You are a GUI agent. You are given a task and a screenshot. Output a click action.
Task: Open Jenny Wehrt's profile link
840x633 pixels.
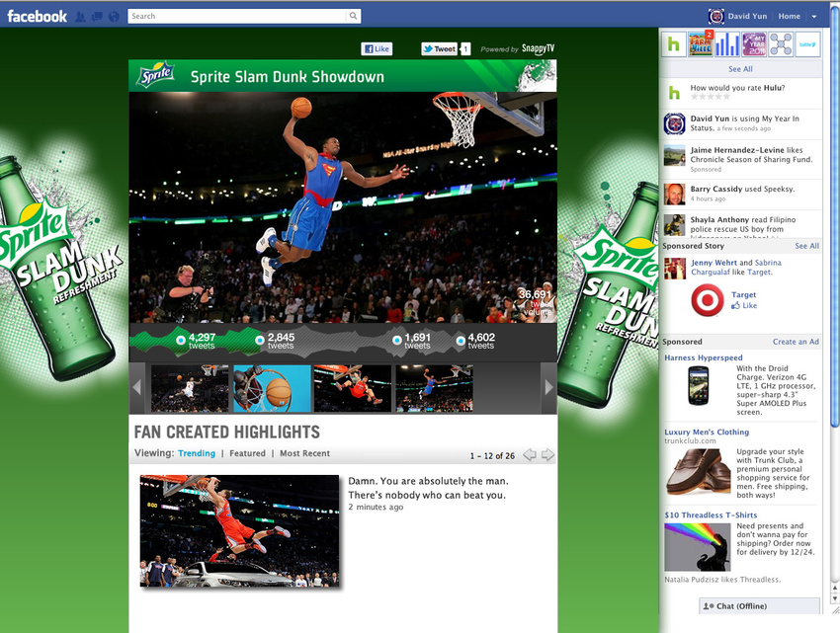pyautogui.click(x=714, y=263)
